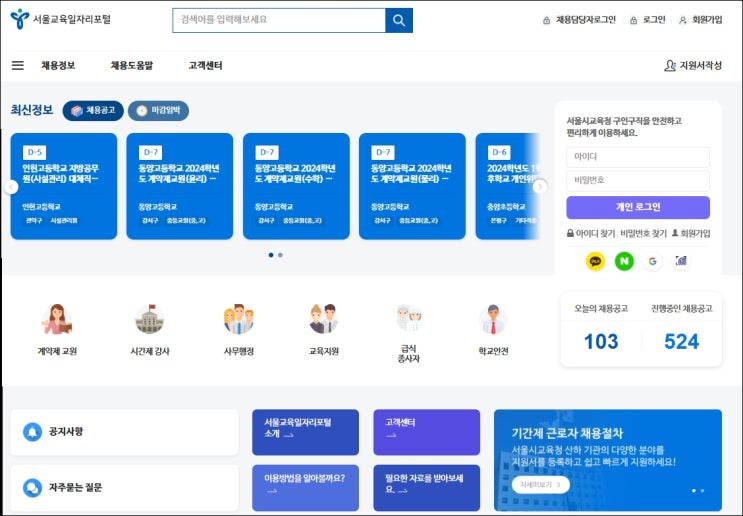This screenshot has height=516, width=743.
Task: Click the 자주묻는 질문 chat icon
Action: pyautogui.click(x=33, y=488)
